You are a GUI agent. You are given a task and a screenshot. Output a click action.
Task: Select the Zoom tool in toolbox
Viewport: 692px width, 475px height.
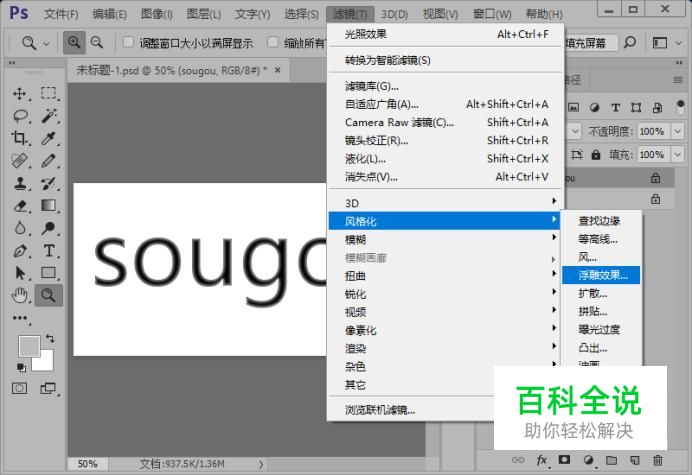(48, 295)
